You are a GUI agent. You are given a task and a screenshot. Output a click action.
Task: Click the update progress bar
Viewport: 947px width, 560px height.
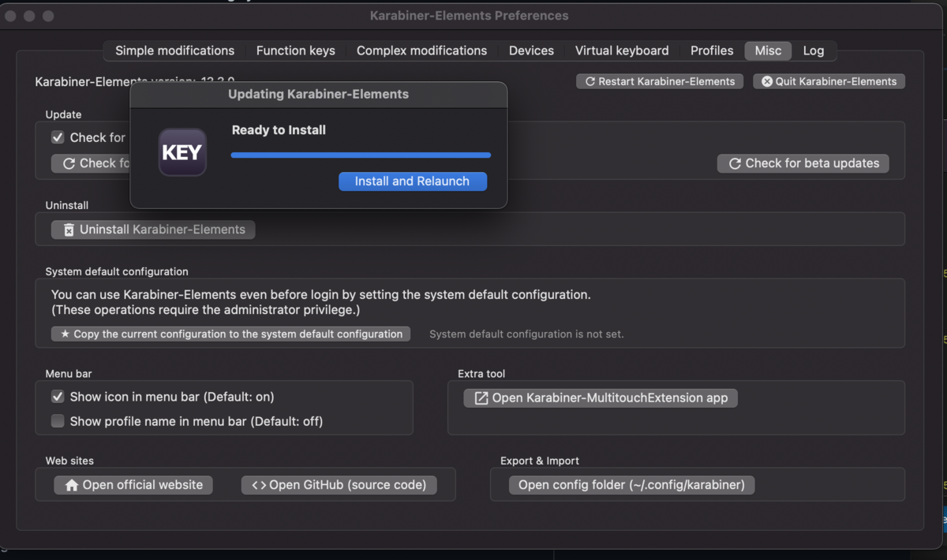pyautogui.click(x=361, y=155)
